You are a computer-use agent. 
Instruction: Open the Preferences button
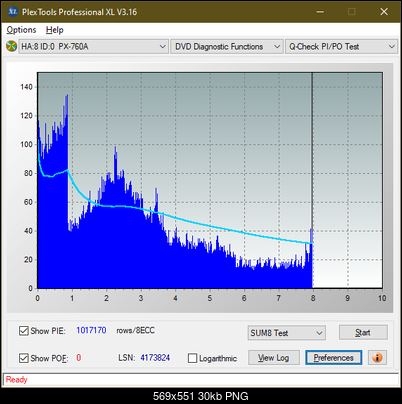334,358
